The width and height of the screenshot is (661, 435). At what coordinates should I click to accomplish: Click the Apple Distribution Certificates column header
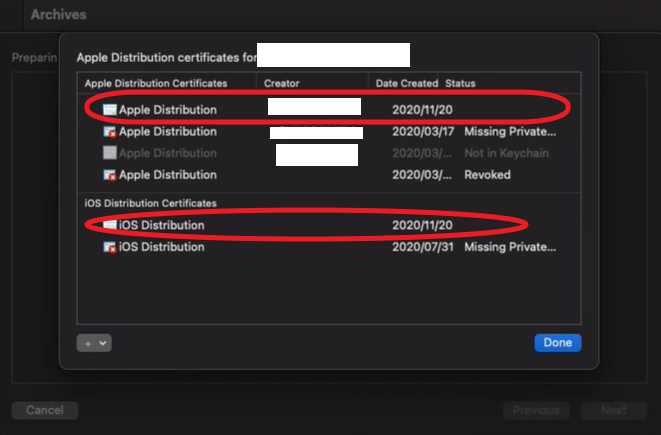(x=156, y=83)
